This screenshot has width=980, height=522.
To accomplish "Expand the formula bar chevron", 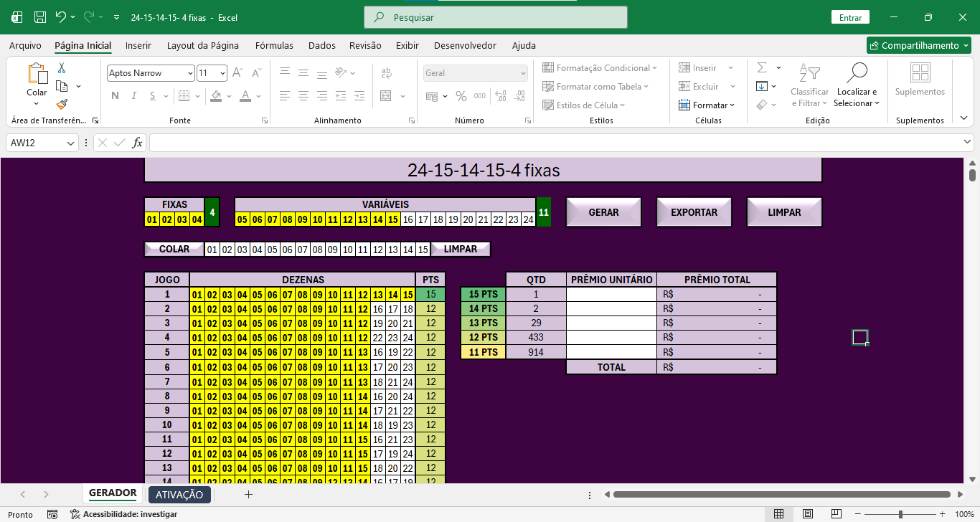I will click(967, 142).
